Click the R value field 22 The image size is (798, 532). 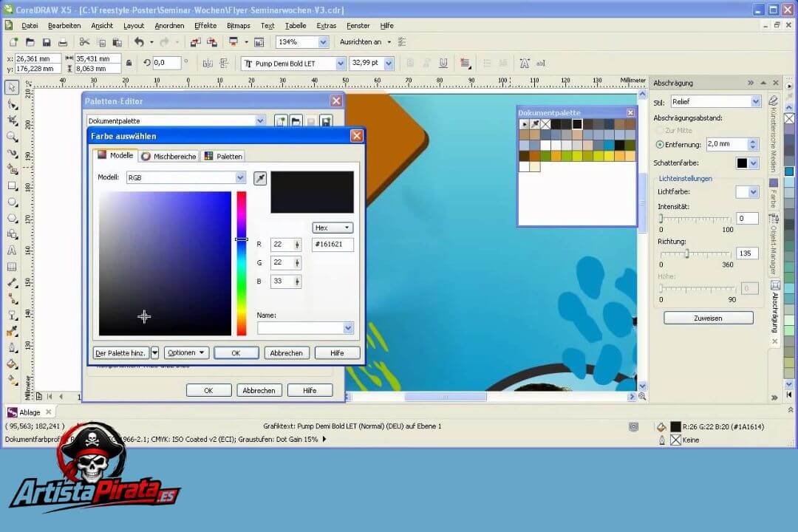[282, 245]
